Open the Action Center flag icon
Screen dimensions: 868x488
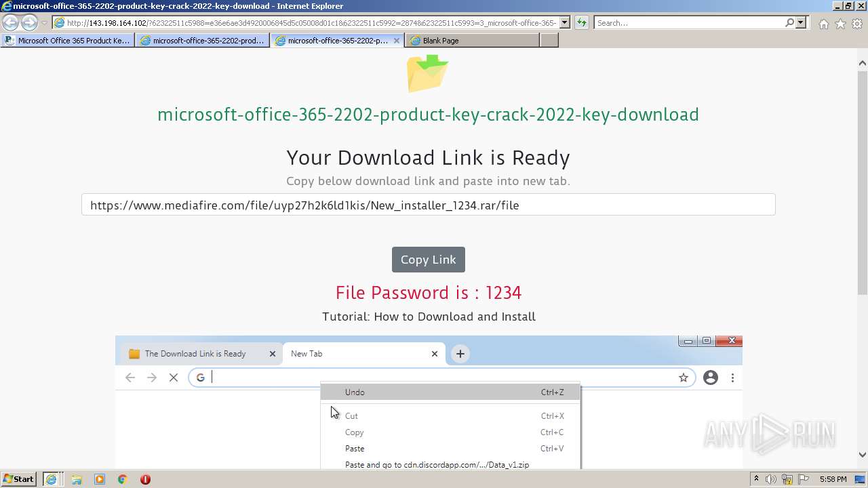804,479
